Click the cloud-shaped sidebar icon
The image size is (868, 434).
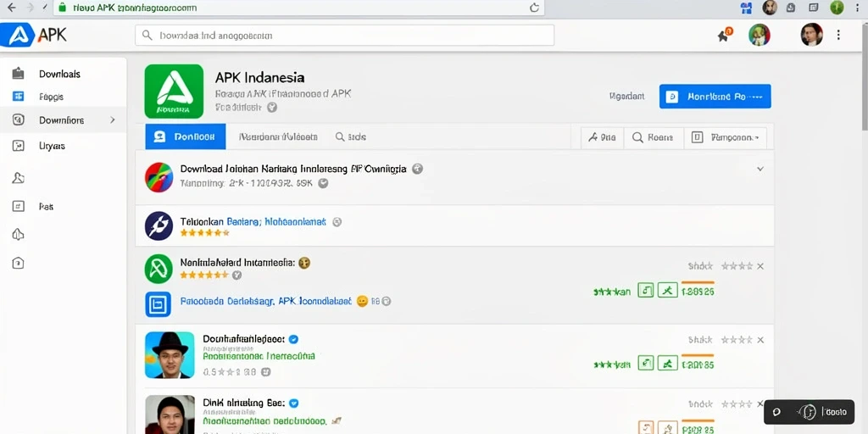[19, 234]
